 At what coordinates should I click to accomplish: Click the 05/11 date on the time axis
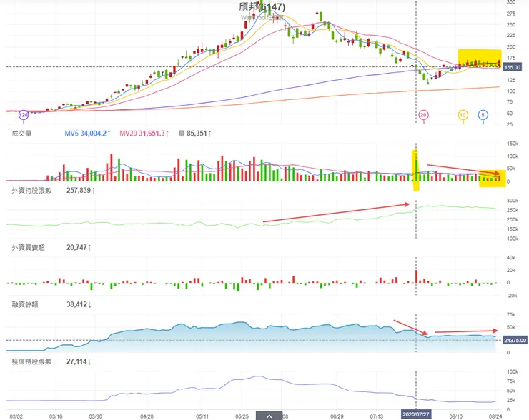pyautogui.click(x=202, y=416)
